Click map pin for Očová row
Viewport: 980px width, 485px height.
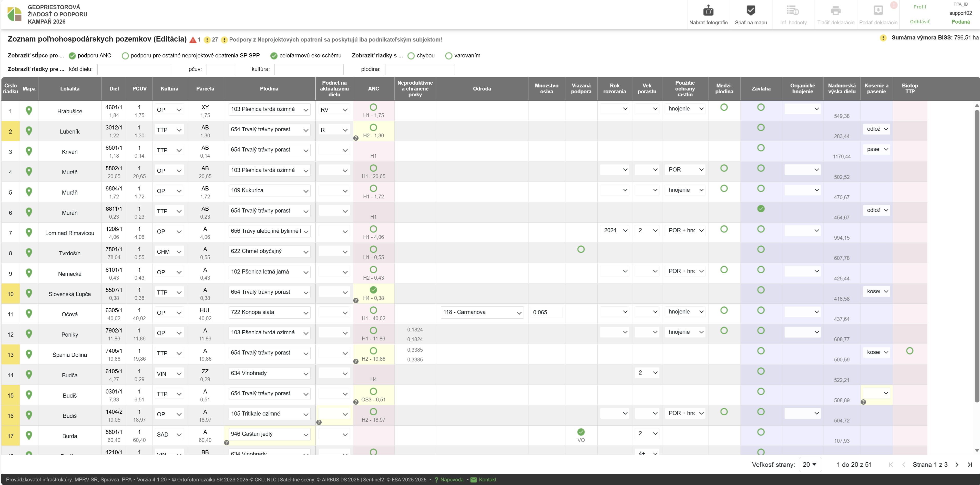click(29, 314)
